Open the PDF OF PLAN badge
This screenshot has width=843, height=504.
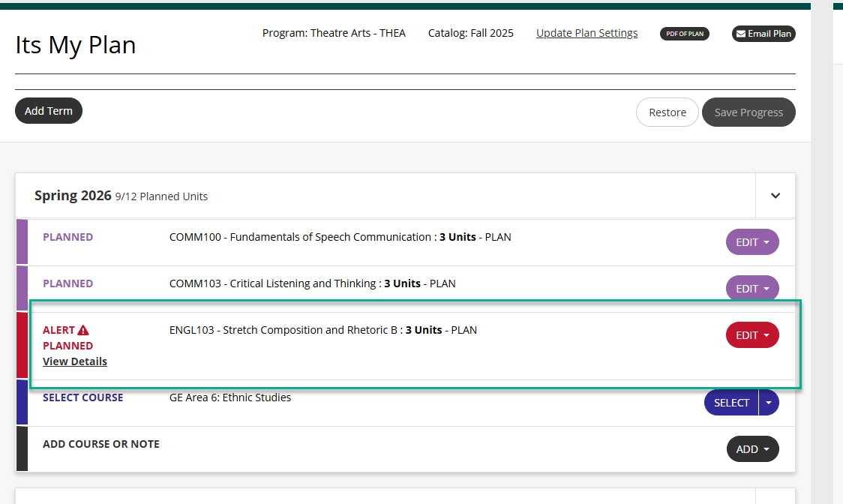point(684,33)
